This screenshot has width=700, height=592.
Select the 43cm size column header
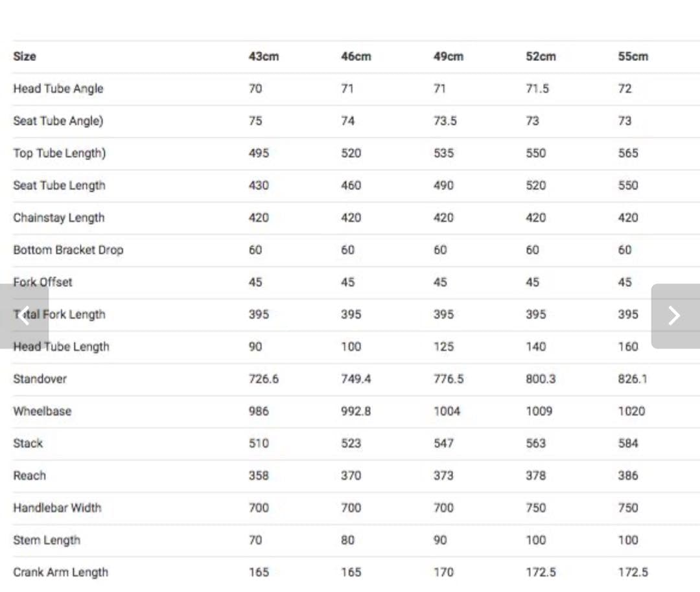(263, 56)
